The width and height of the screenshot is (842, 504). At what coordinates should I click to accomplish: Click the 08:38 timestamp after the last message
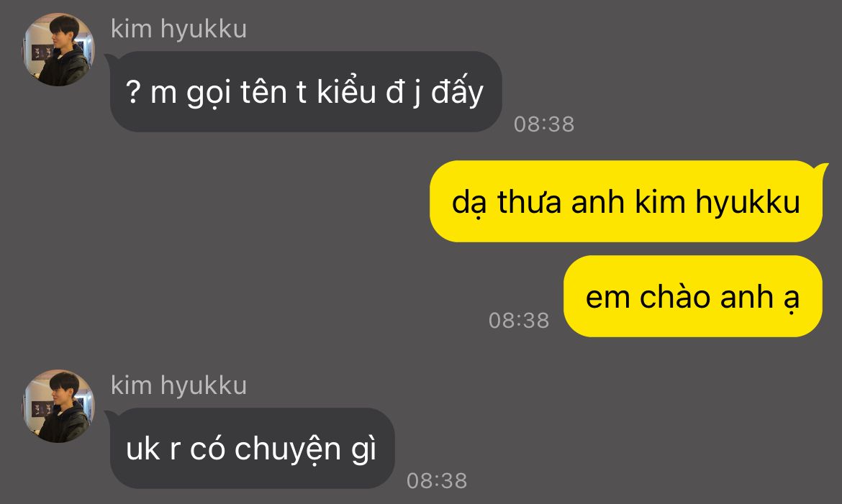point(437,480)
